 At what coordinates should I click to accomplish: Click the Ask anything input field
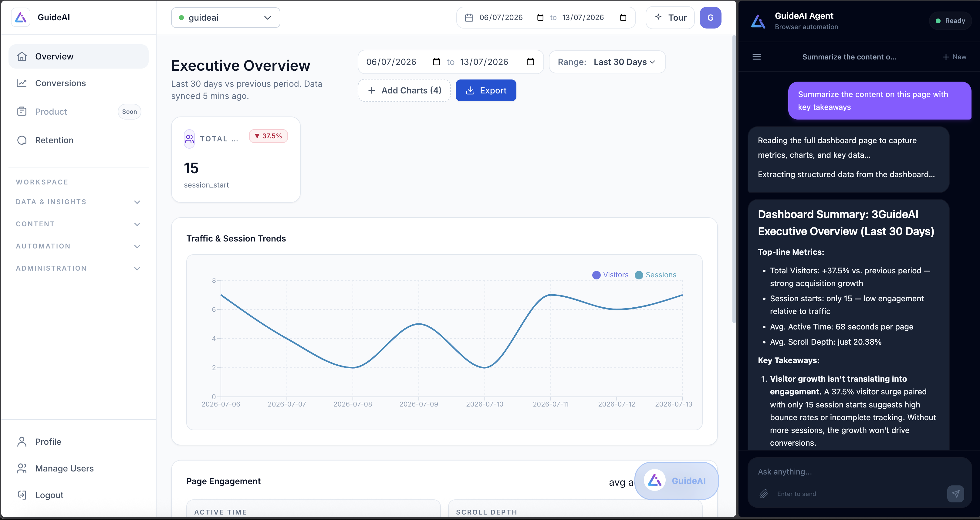[x=860, y=472]
